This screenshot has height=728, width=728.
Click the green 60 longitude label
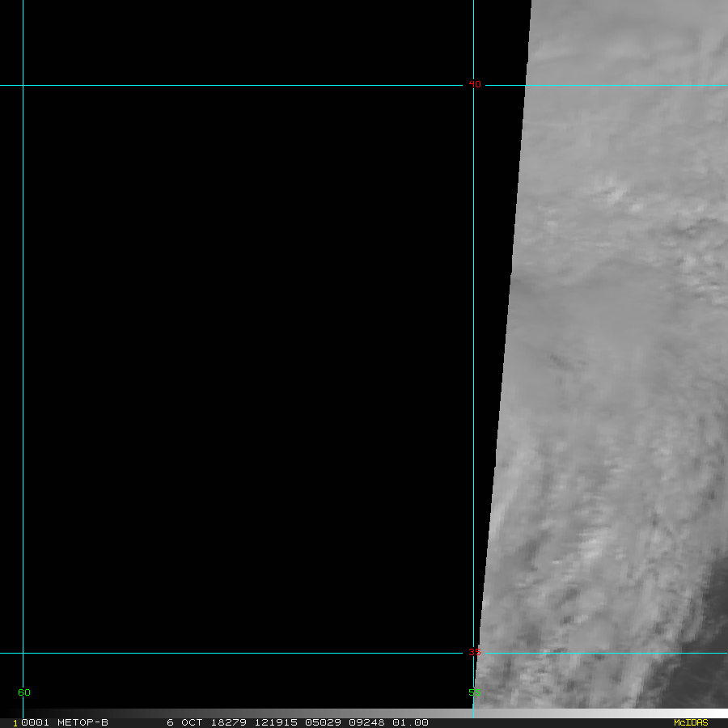pyautogui.click(x=23, y=692)
